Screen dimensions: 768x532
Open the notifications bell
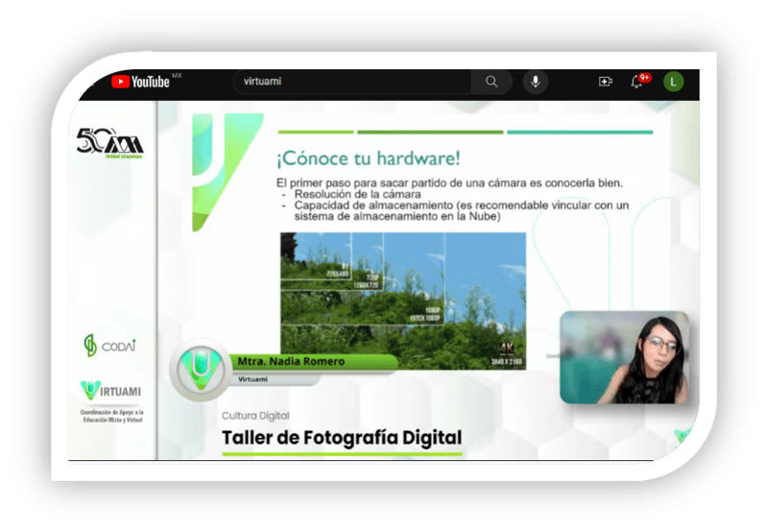[x=636, y=82]
